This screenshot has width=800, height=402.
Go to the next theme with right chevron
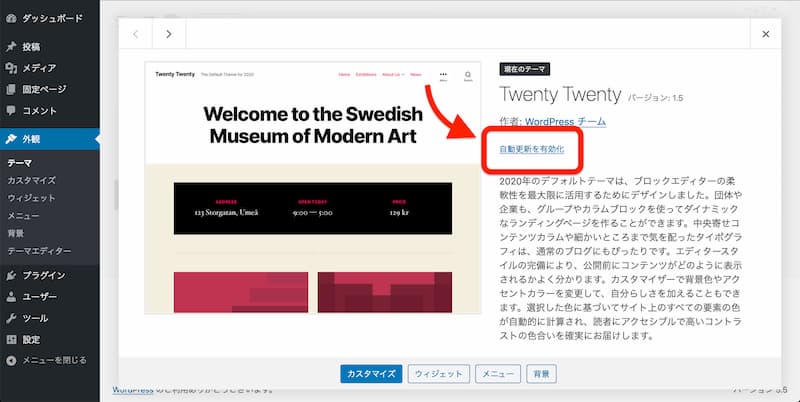[169, 34]
